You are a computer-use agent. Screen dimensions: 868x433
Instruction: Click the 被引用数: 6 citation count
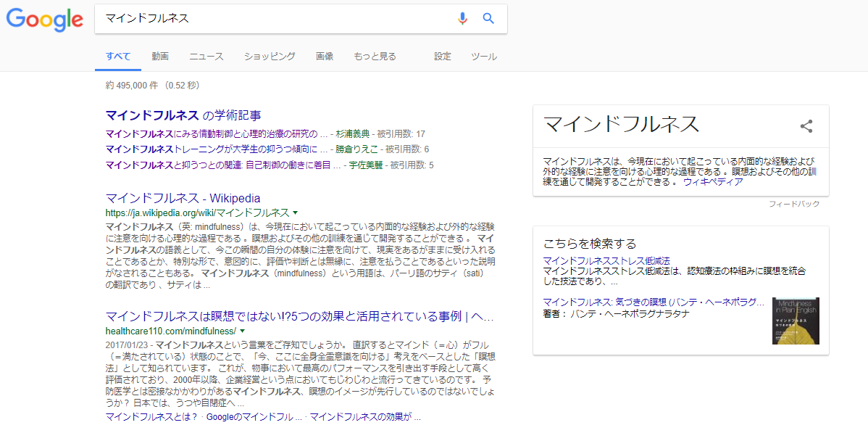coord(407,149)
